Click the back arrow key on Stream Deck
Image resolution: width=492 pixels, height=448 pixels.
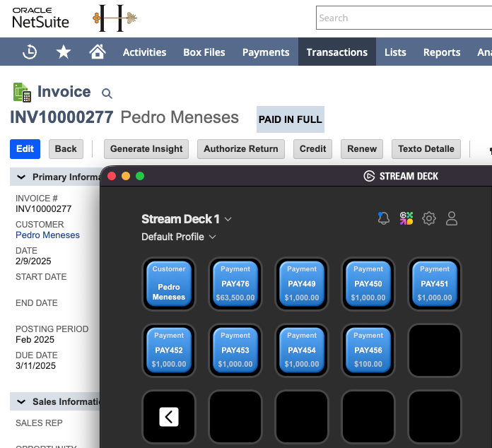169,417
